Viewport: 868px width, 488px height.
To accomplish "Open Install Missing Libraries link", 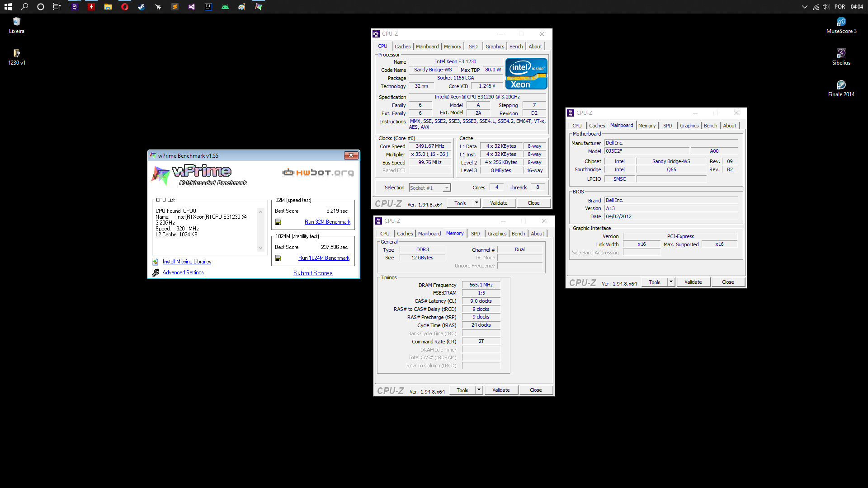I will pos(187,262).
